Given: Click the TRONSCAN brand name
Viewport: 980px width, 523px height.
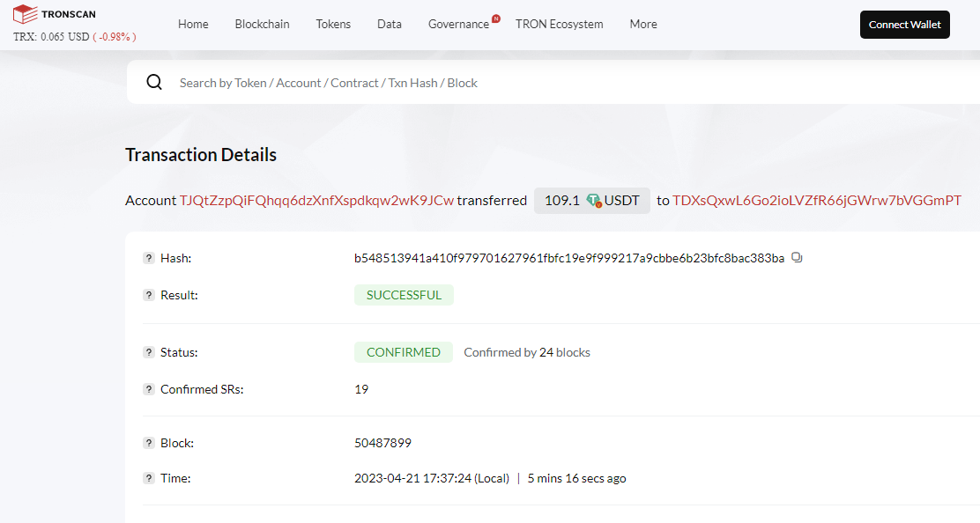Looking at the screenshot, I should 69,14.
